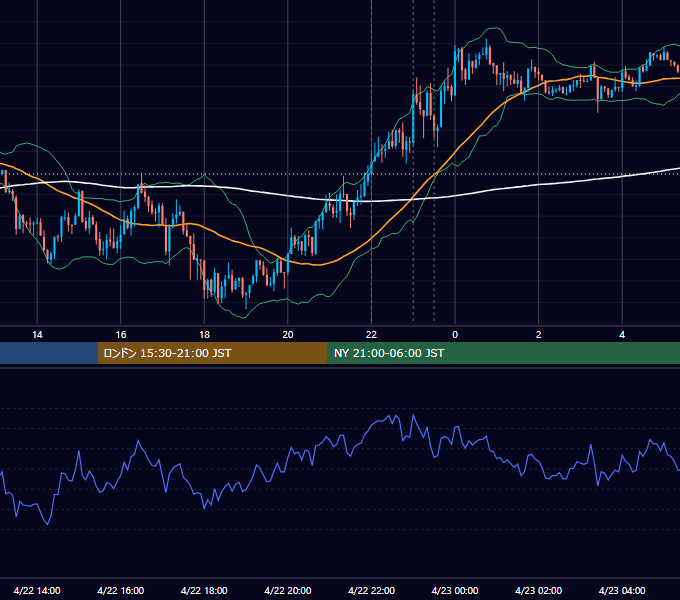
Task: Select the blue session bar before London
Action: pyautogui.click(x=49, y=353)
